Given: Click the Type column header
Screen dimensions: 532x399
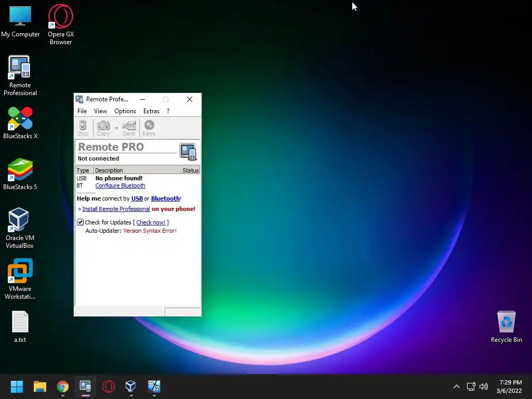Looking at the screenshot, I should pos(85,170).
